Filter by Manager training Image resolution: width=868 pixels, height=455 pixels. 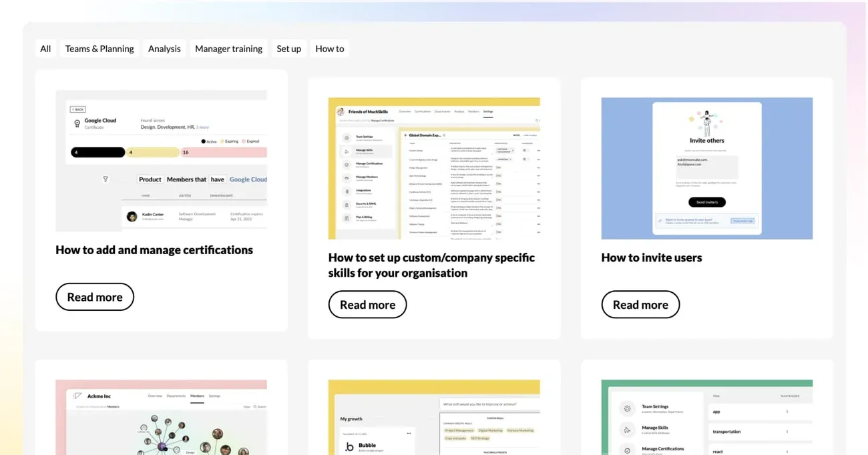point(228,49)
